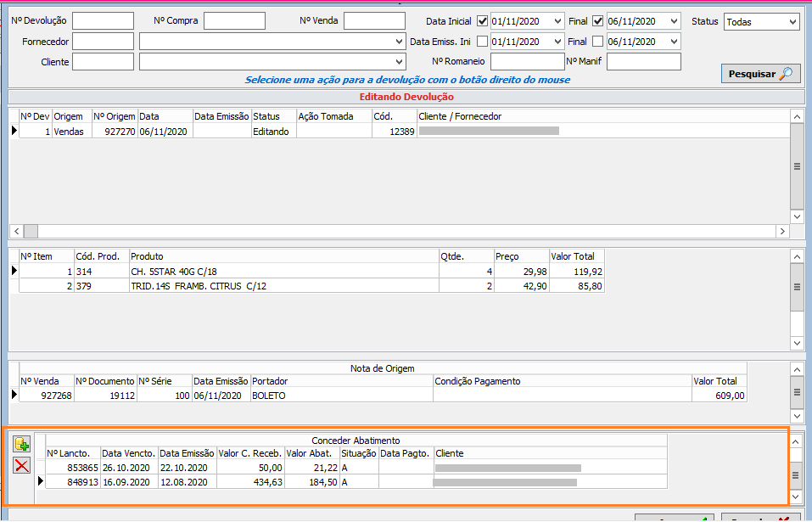Uncheck the Data Inicial checkbox

482,21
